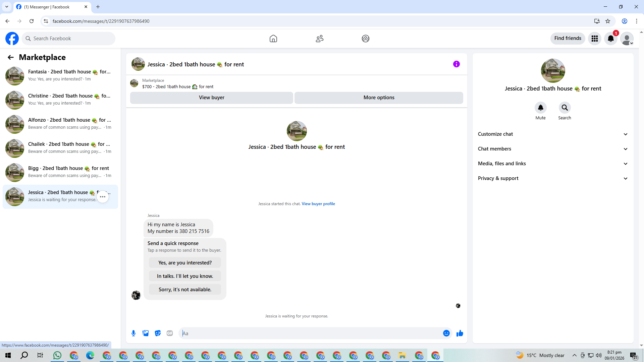The image size is (644, 362).
Task: Go to Facebook Home tab
Action: click(x=273, y=39)
